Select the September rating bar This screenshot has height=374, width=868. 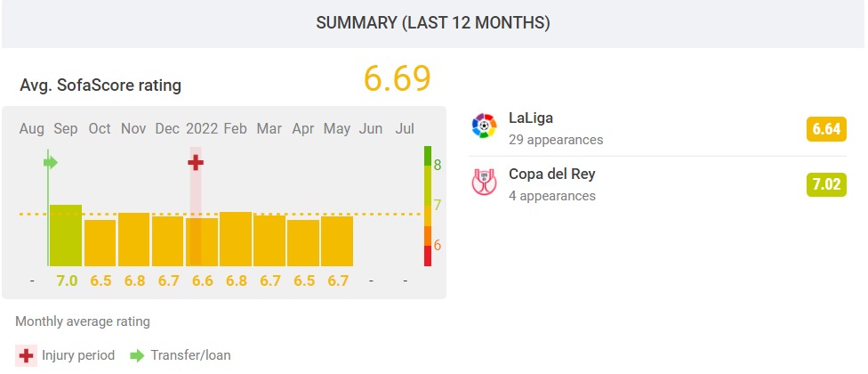[65, 236]
